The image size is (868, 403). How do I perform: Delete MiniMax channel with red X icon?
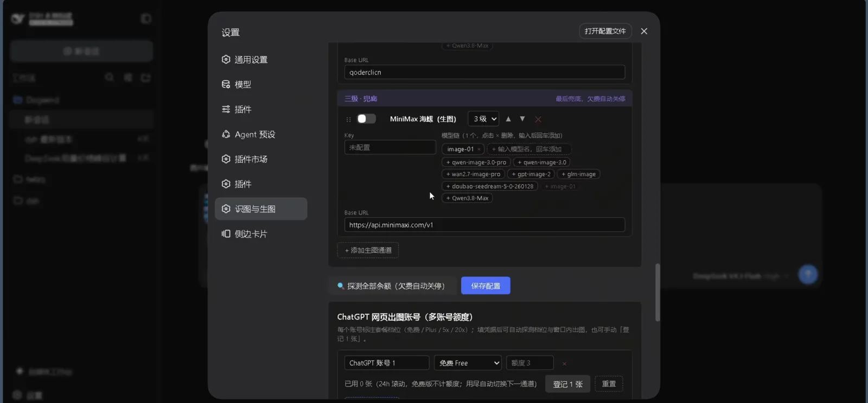[538, 119]
